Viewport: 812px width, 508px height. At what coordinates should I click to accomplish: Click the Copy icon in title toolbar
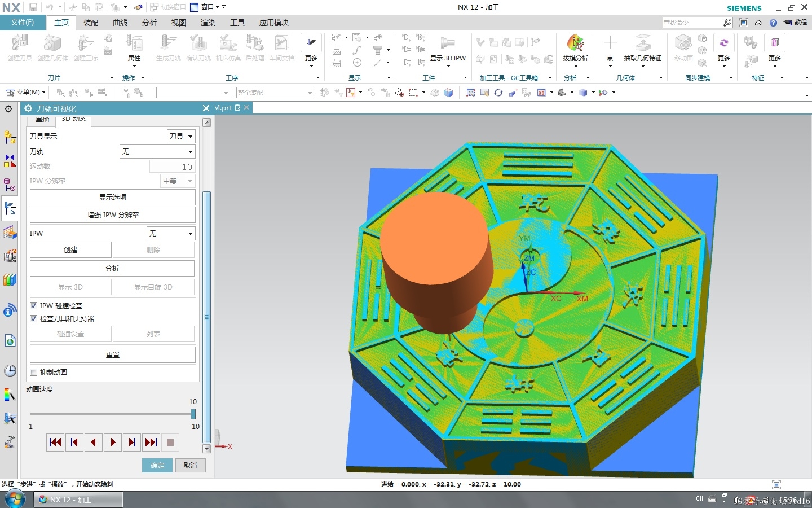coord(86,7)
